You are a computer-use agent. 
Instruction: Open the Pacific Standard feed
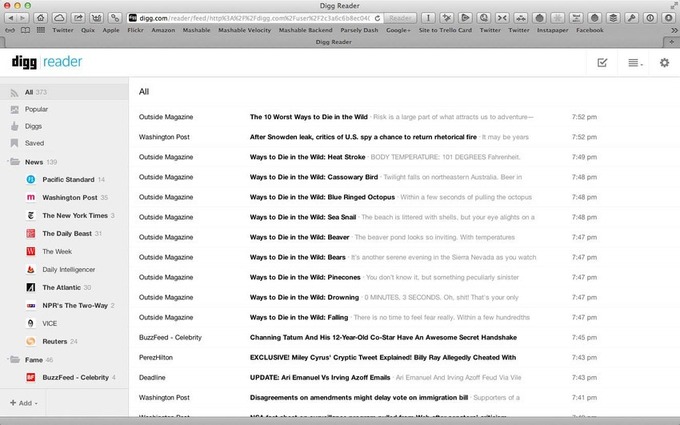click(x=69, y=180)
